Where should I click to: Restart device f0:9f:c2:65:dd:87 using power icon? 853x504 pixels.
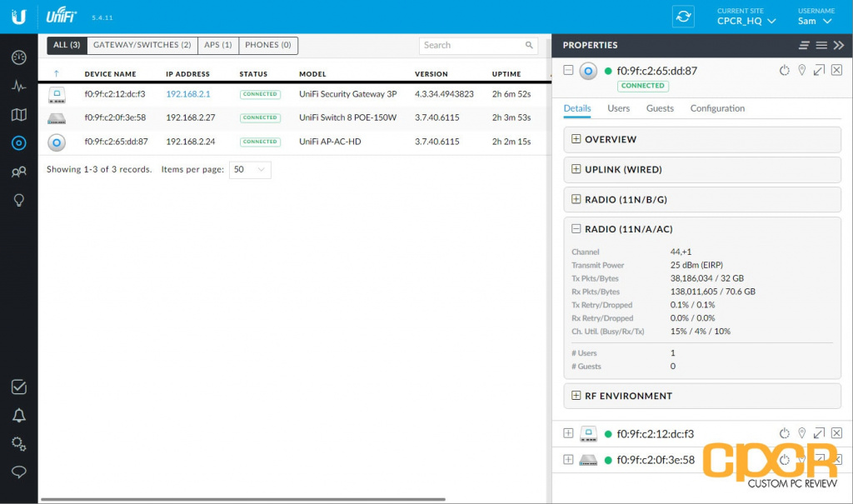[x=784, y=71]
